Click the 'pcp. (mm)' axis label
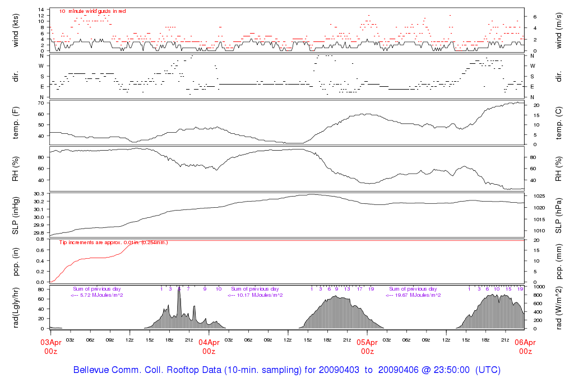This screenshot has height=392, width=574. click(558, 262)
